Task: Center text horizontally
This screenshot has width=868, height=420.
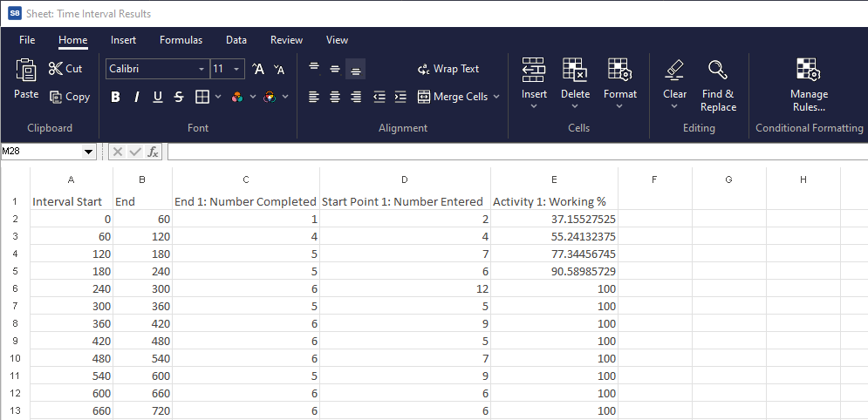Action: click(x=335, y=97)
